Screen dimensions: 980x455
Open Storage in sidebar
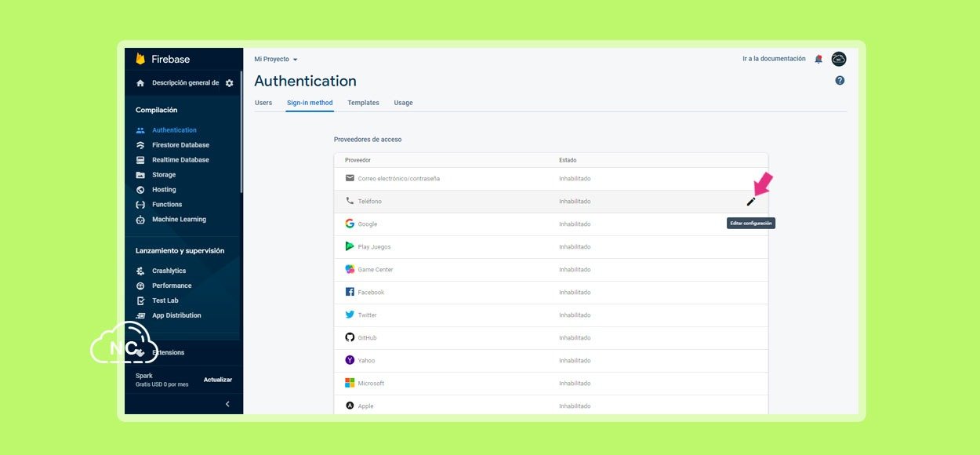click(x=164, y=175)
